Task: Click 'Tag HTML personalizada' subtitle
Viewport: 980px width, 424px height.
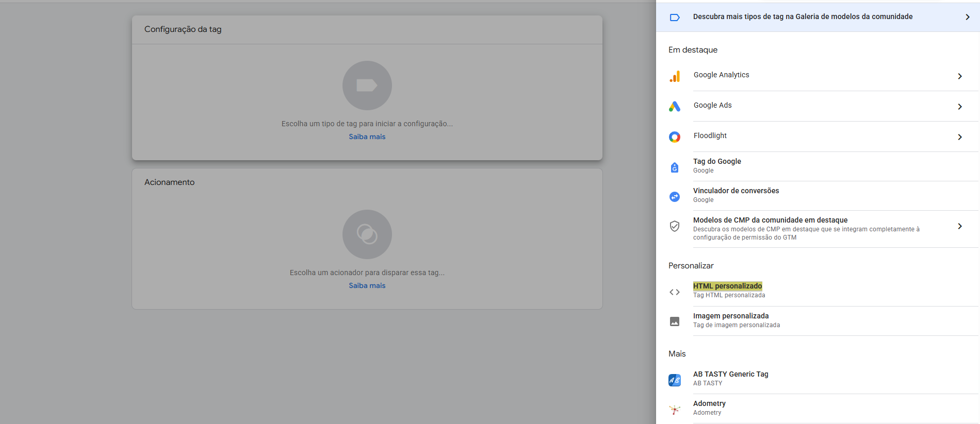Action: coord(729,296)
